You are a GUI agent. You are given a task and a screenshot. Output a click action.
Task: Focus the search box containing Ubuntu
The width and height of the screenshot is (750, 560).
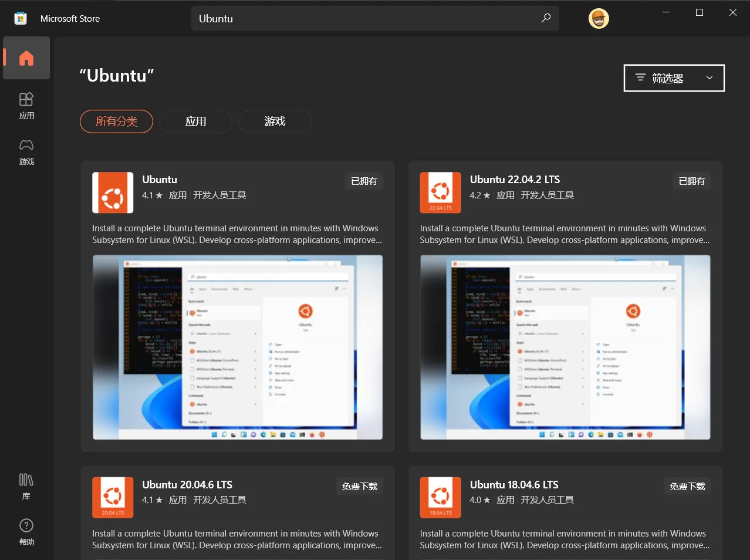374,18
